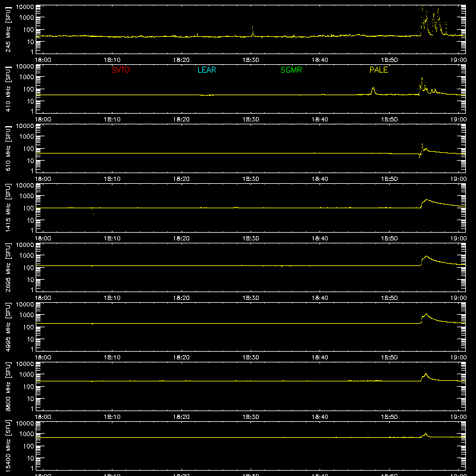Screen dimensions: 476x476
Task: Click the 4995 MHz flare peak near 18:55
Action: pyautogui.click(x=426, y=314)
